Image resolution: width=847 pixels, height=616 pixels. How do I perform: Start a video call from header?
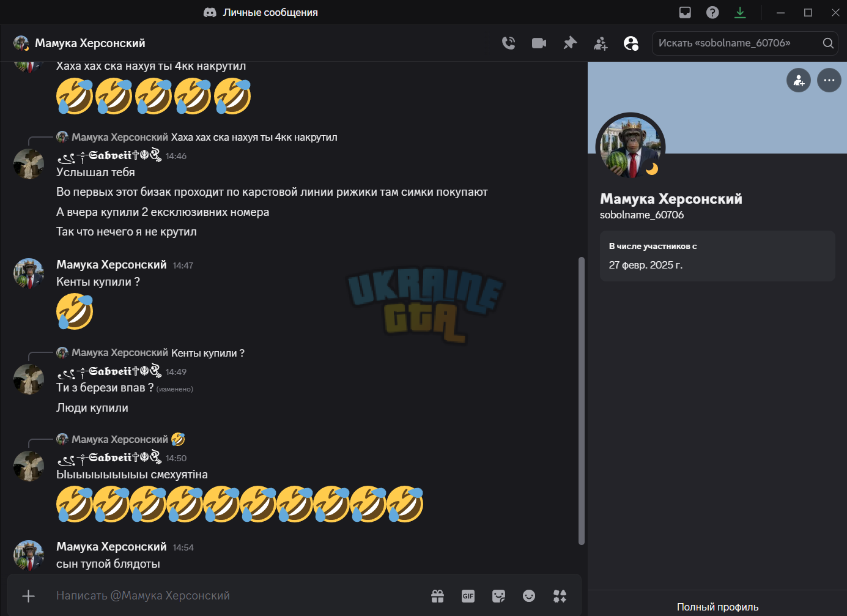coord(539,43)
